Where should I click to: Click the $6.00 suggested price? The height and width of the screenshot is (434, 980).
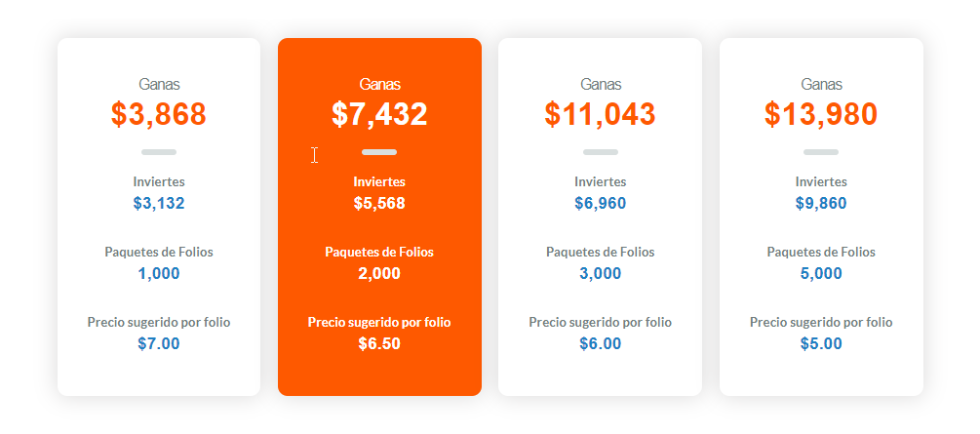coord(600,343)
